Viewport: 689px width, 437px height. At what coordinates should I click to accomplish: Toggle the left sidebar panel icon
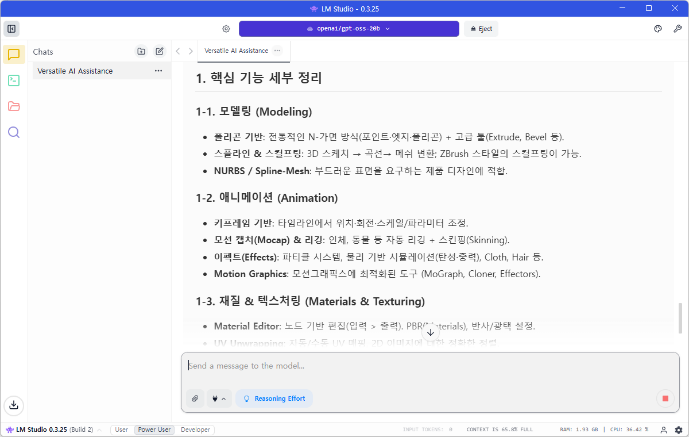coord(12,29)
